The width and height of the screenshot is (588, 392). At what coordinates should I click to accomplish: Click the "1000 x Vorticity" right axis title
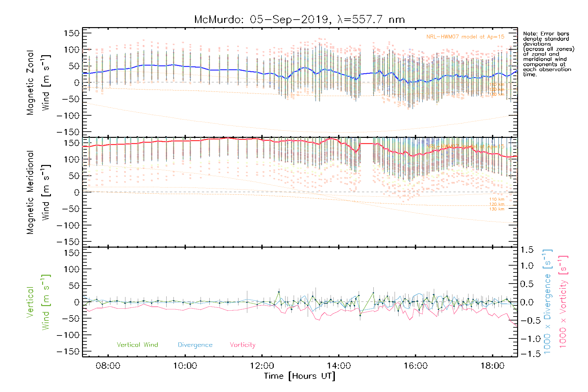[563, 301]
